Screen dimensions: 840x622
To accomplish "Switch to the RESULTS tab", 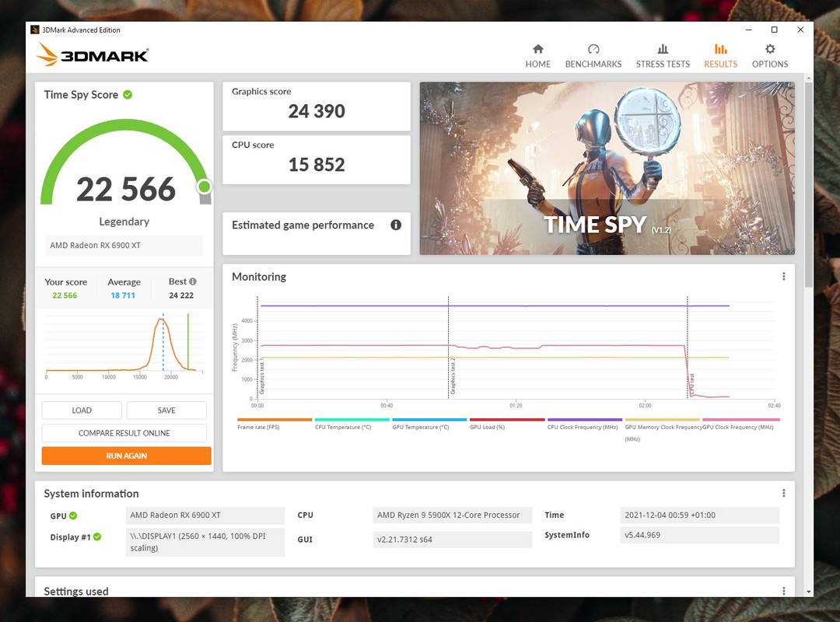I will [720, 56].
